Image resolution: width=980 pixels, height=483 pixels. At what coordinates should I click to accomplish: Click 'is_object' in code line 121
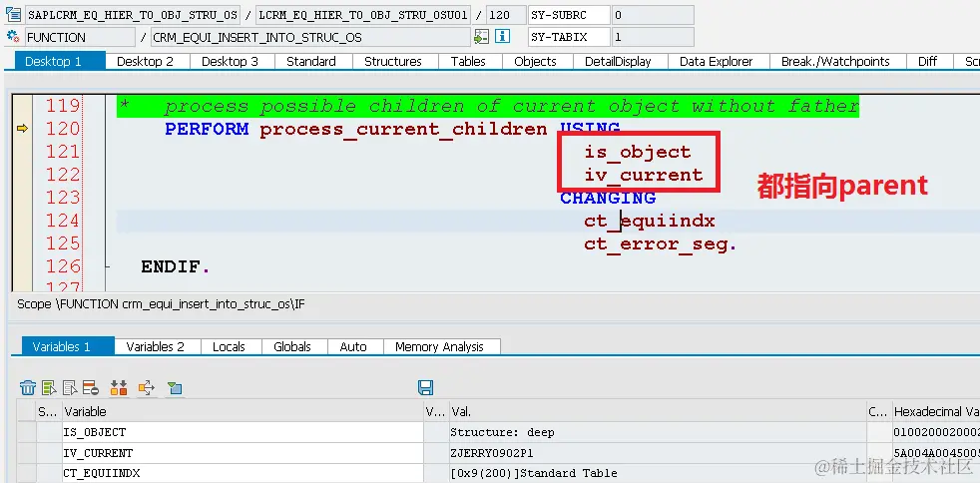(x=638, y=152)
